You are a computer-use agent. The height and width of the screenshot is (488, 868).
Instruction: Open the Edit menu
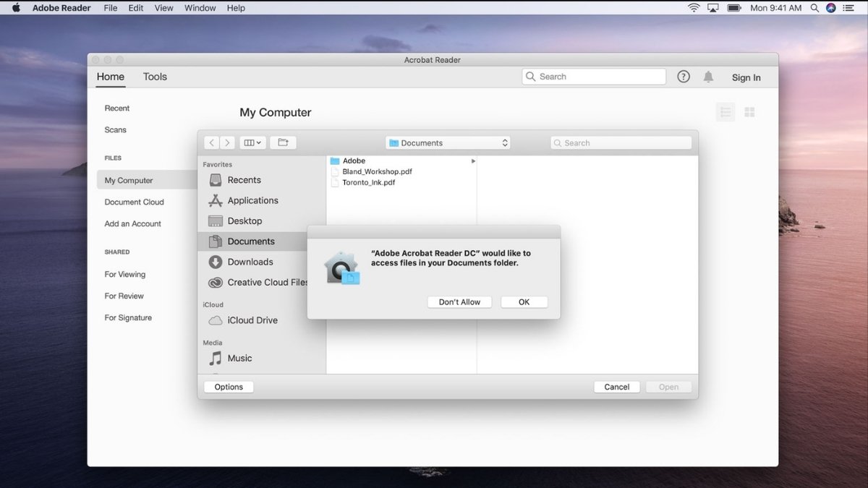[x=136, y=8]
